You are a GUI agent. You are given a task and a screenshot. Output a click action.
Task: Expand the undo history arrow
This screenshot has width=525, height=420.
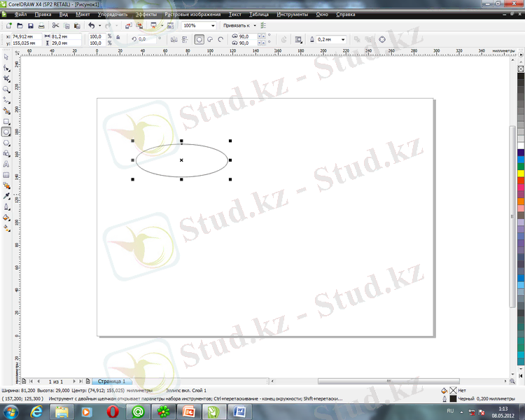100,25
